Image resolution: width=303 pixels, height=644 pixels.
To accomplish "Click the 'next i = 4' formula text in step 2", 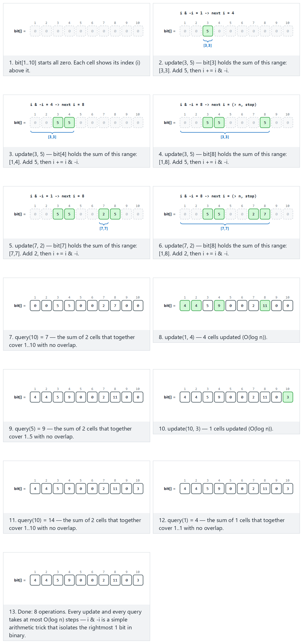I will 223,13.
